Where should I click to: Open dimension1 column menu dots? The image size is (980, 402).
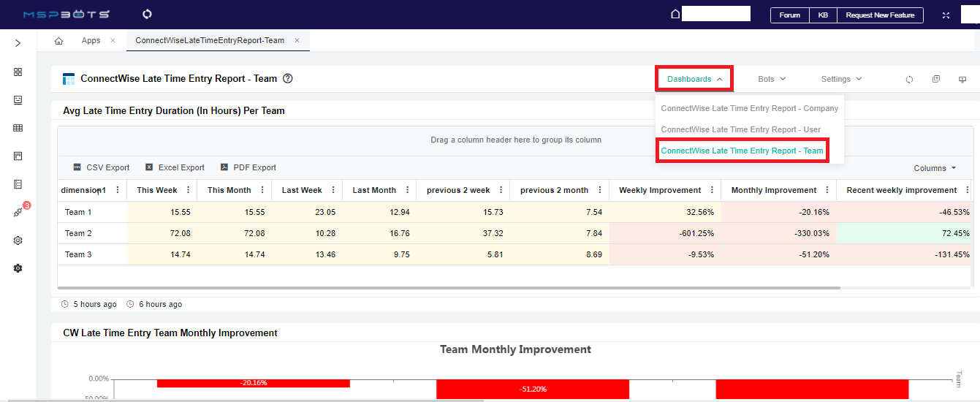point(117,190)
